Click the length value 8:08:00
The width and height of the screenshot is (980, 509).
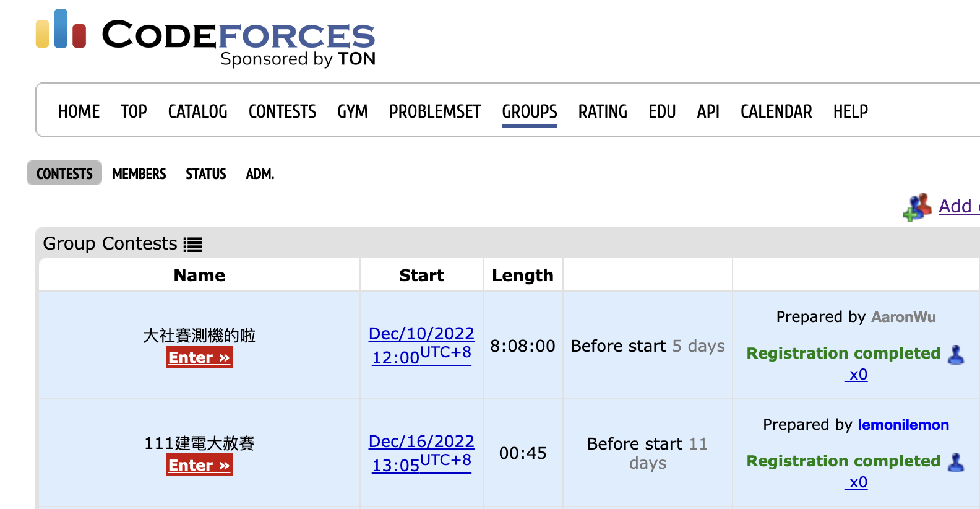(523, 346)
